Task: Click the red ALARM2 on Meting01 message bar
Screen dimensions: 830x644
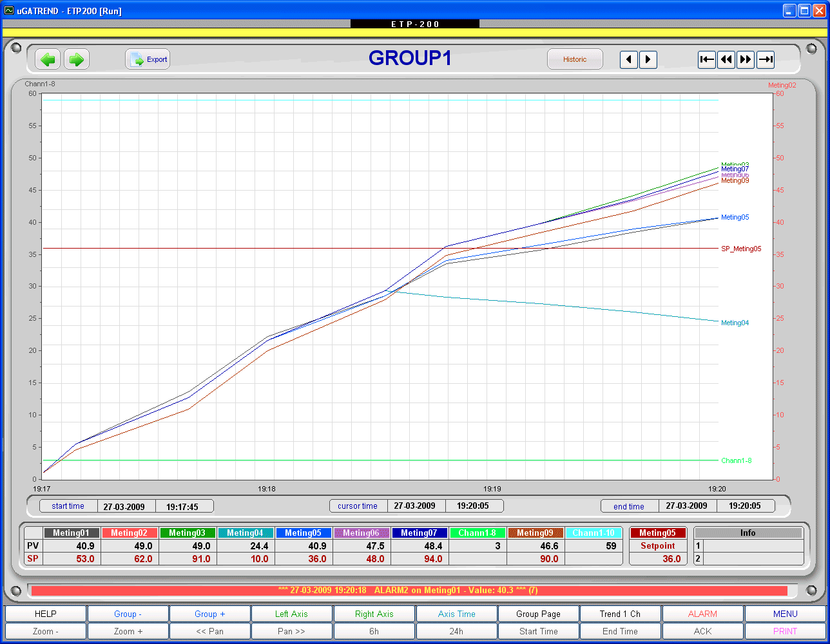Action: tap(409, 590)
